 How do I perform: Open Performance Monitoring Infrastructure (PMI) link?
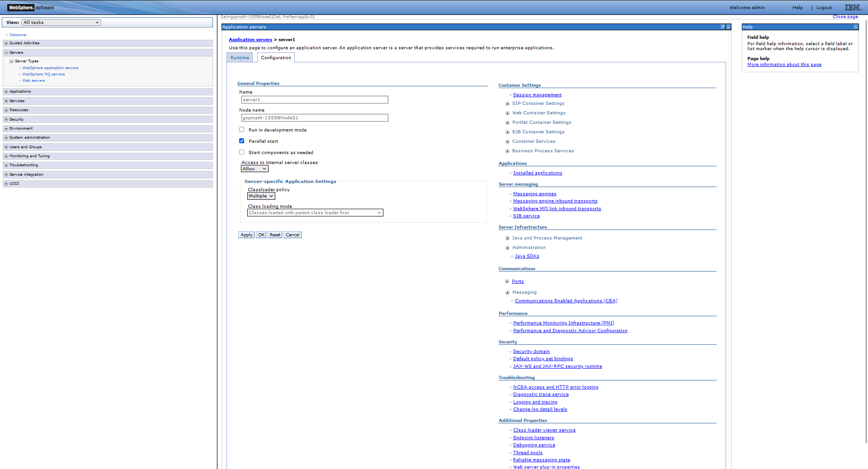(563, 323)
